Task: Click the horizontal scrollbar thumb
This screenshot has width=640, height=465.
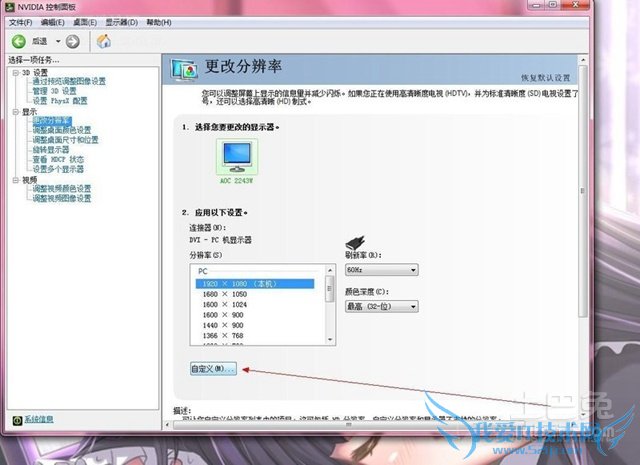Action: click(348, 425)
